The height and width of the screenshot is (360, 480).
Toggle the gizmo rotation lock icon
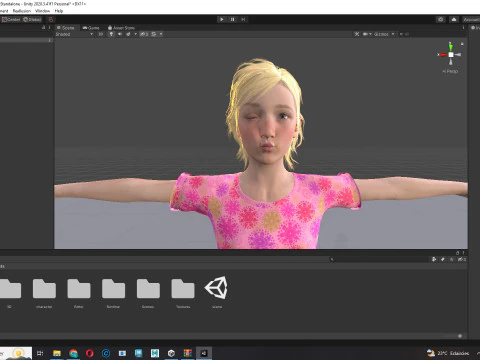pos(462,44)
